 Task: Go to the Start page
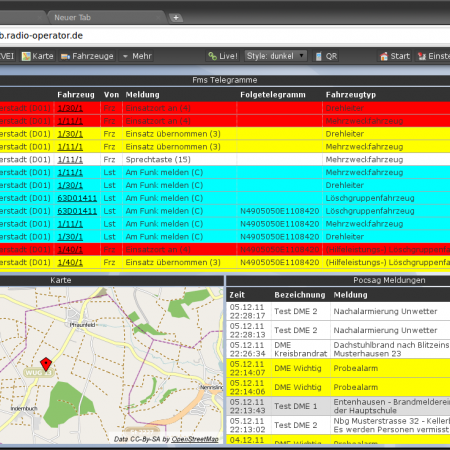click(395, 56)
